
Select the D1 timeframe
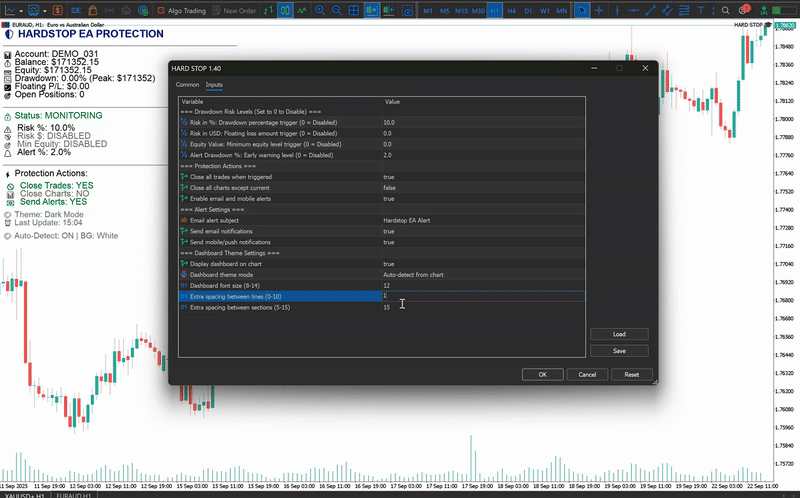(528, 10)
